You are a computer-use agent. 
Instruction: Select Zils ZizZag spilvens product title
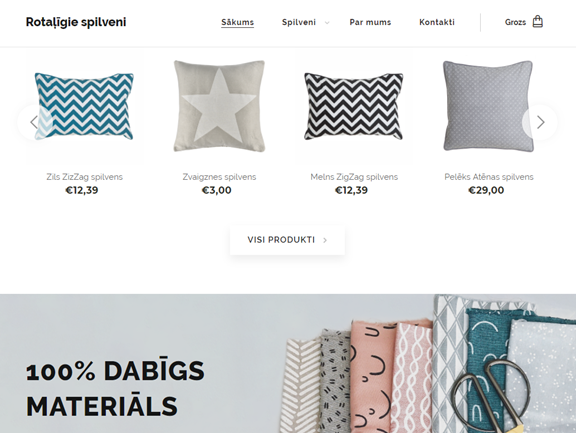click(84, 177)
